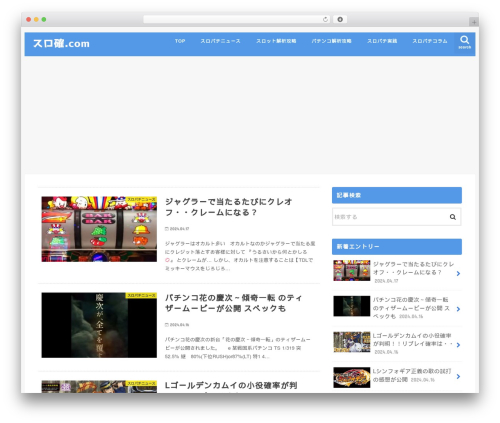
Task: Click the スロパチニュース tag on the 慶次 thumbnail
Action: pos(141,295)
